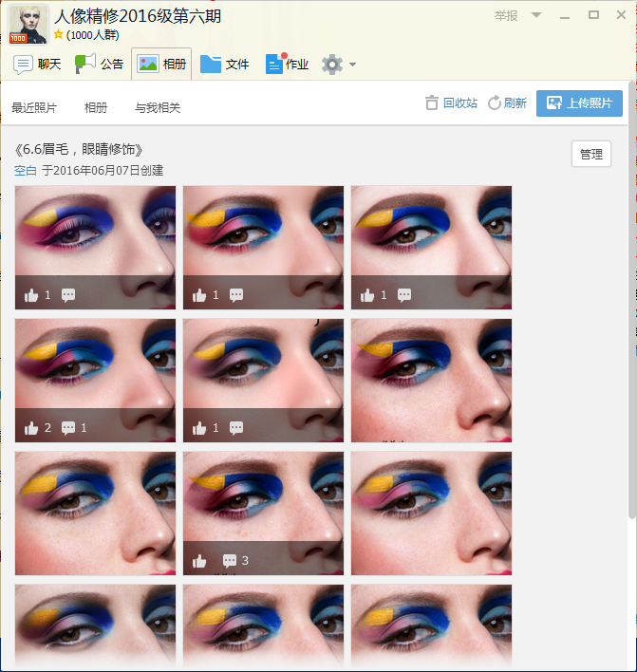637x672 pixels.
Task: Open the 聊天 chat tab
Action: pyautogui.click(x=37, y=65)
